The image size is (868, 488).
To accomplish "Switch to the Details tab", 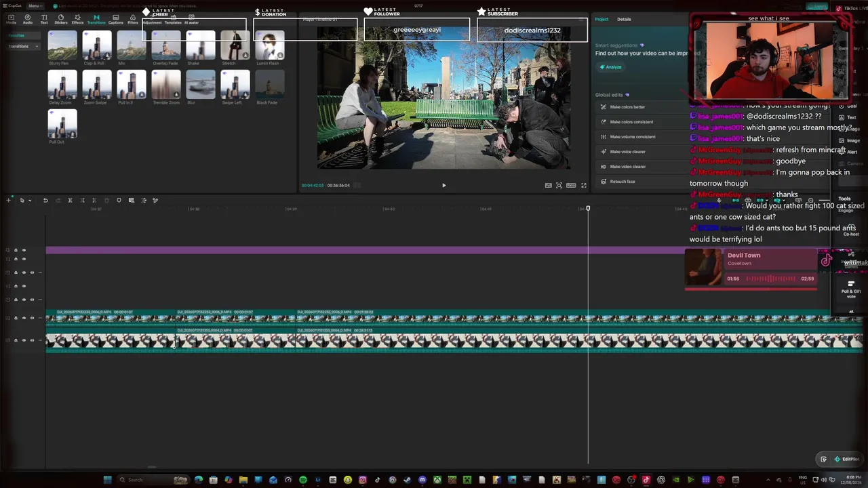I will point(624,19).
